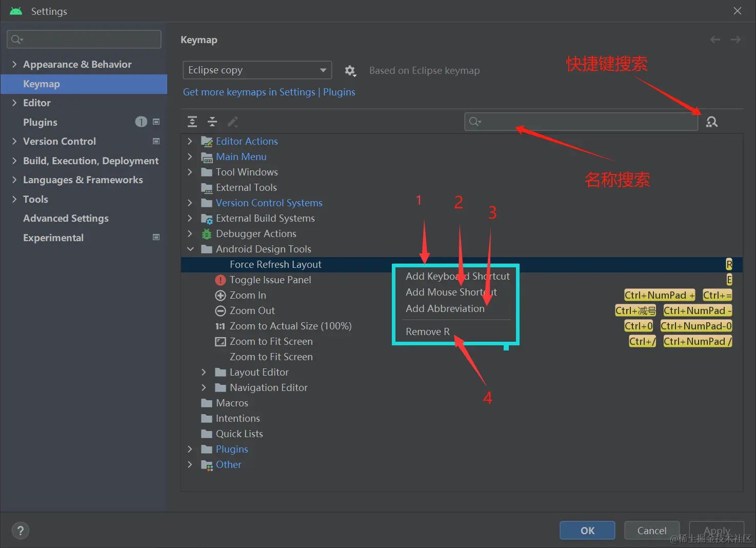The image size is (756, 548).
Task: Click the forward navigation arrow
Action: pyautogui.click(x=735, y=40)
